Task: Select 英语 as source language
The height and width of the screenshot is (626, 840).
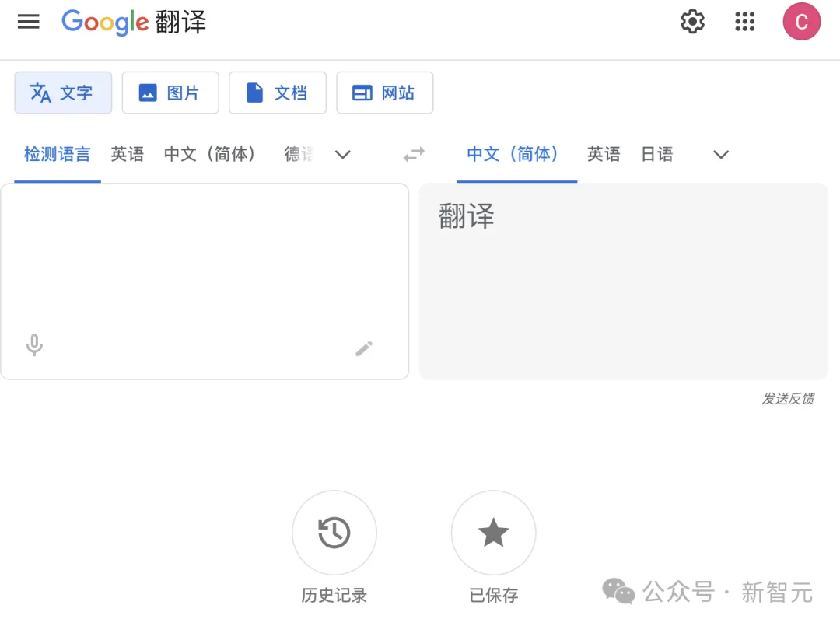Action: click(128, 155)
